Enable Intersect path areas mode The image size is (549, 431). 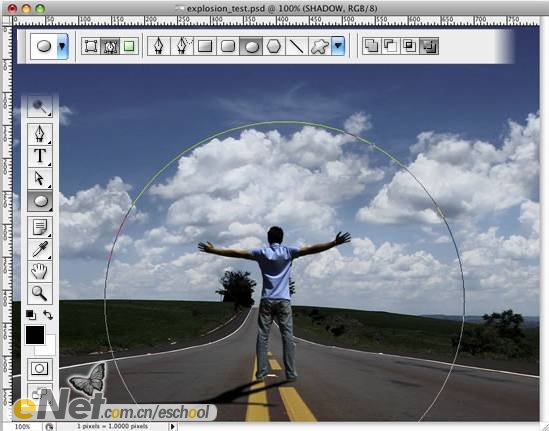(410, 46)
